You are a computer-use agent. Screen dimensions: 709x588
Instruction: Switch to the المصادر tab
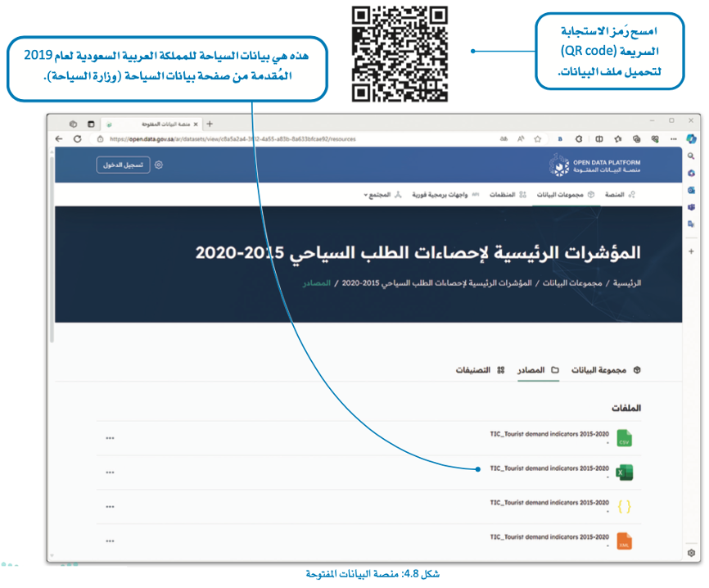coord(538,370)
